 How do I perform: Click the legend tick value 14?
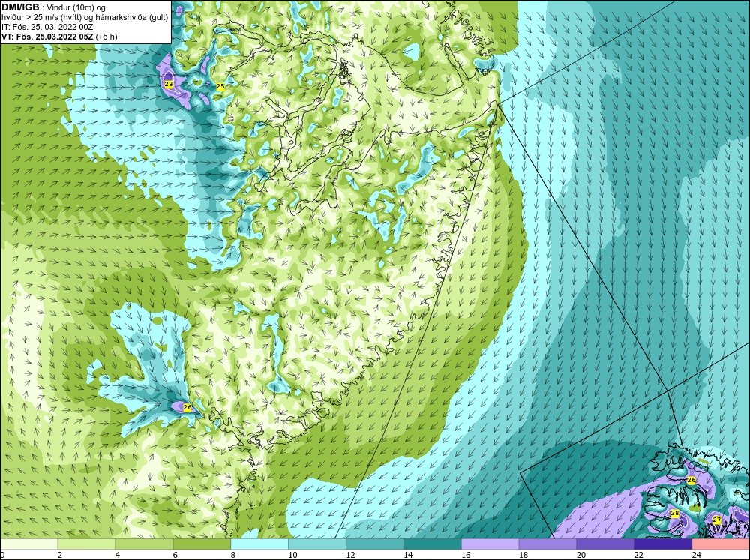(408, 555)
